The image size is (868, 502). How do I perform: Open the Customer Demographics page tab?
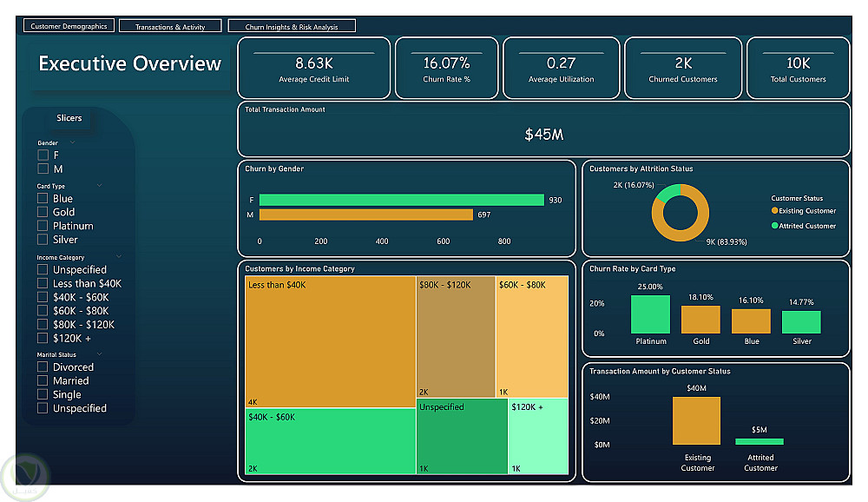69,25
